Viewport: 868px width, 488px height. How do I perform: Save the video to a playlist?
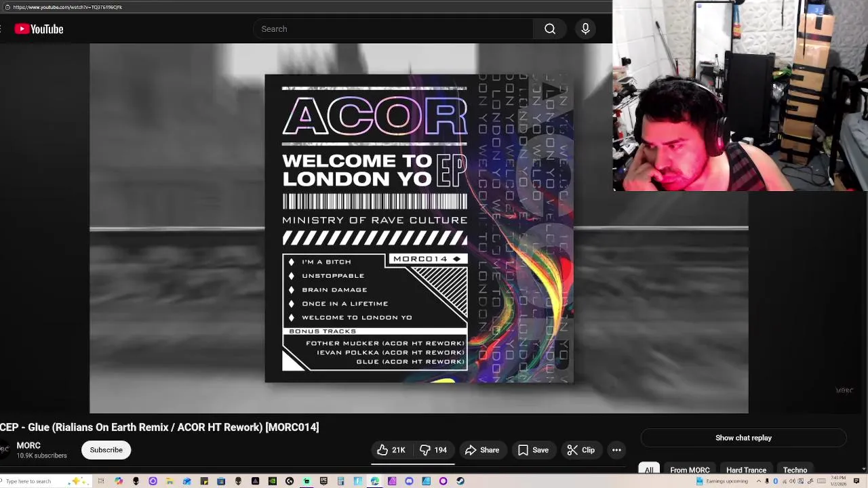tap(533, 450)
